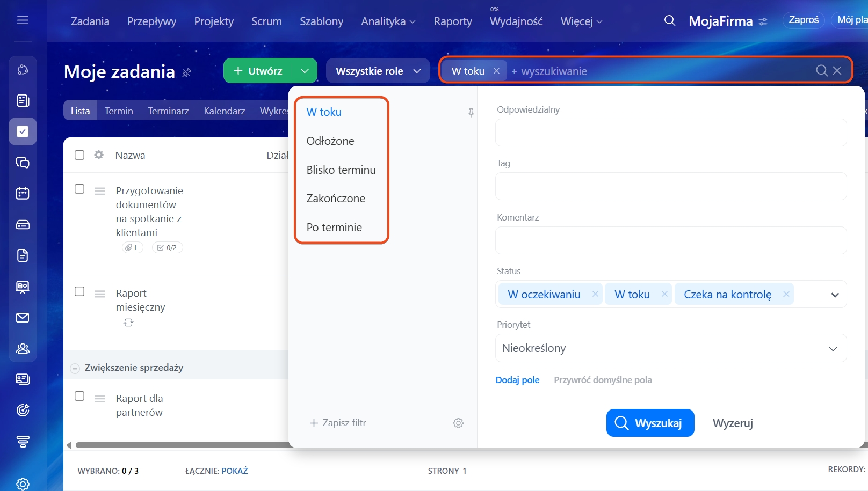
Task: Select the Po terminie filter preset
Action: (x=334, y=228)
